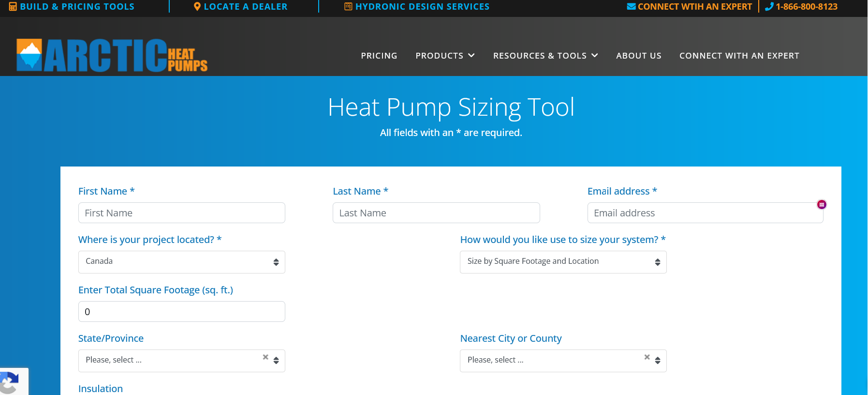Go to the Pricing menu item
The width and height of the screenshot is (868, 395).
click(x=379, y=56)
